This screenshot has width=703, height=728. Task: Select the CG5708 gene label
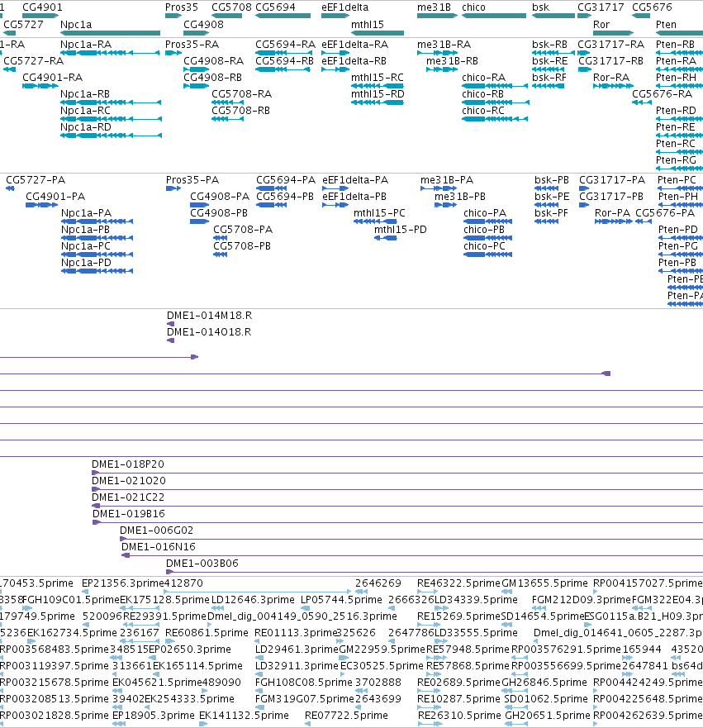(x=231, y=7)
